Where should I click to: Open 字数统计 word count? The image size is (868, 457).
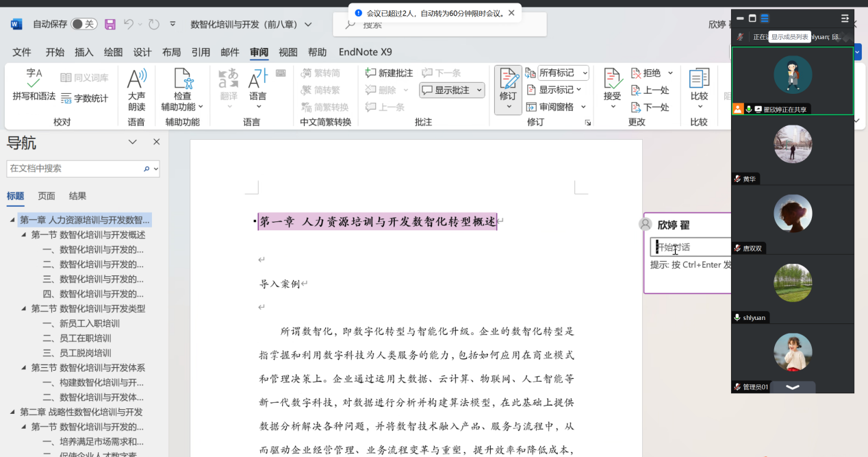tap(84, 99)
